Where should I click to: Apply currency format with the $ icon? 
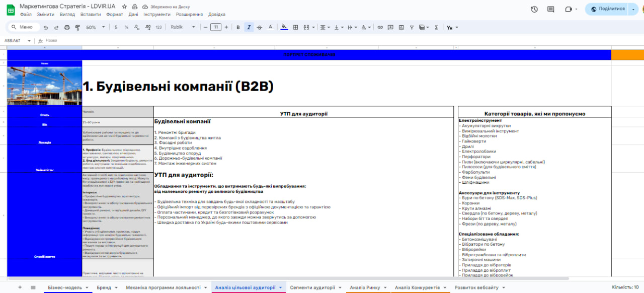[116, 27]
